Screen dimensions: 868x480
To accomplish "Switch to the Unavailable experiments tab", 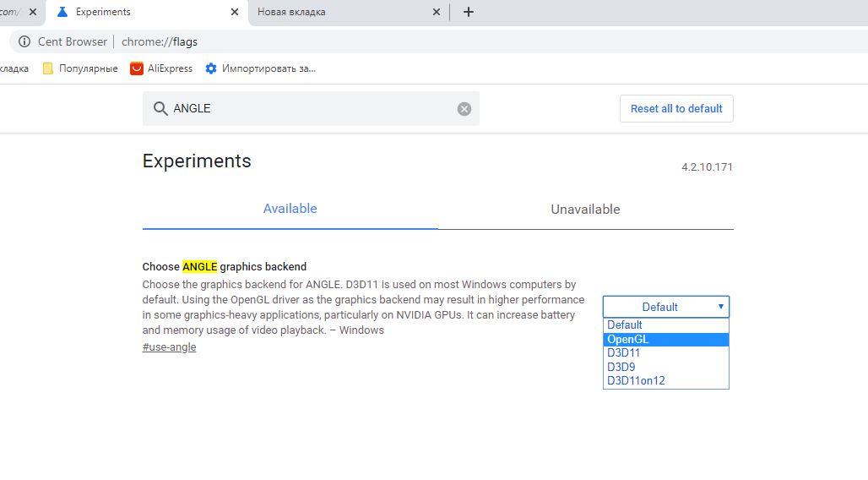I will pyautogui.click(x=585, y=210).
